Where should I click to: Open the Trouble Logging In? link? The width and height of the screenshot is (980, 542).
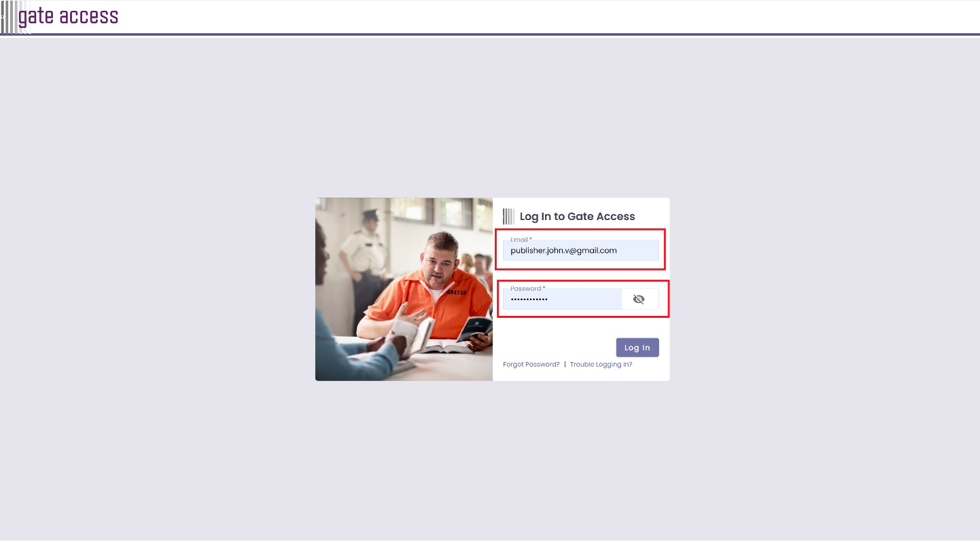pyautogui.click(x=601, y=365)
